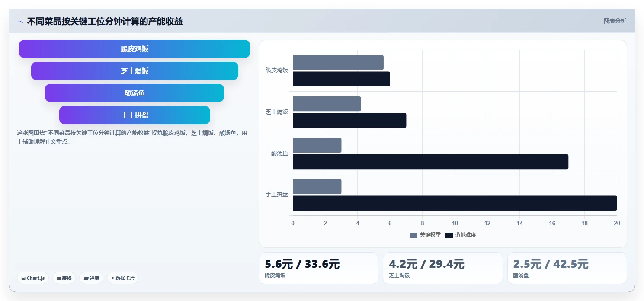Select the 脆皮鸡饭 funnel stage
The width and height of the screenshot is (644, 301).
tap(135, 49)
